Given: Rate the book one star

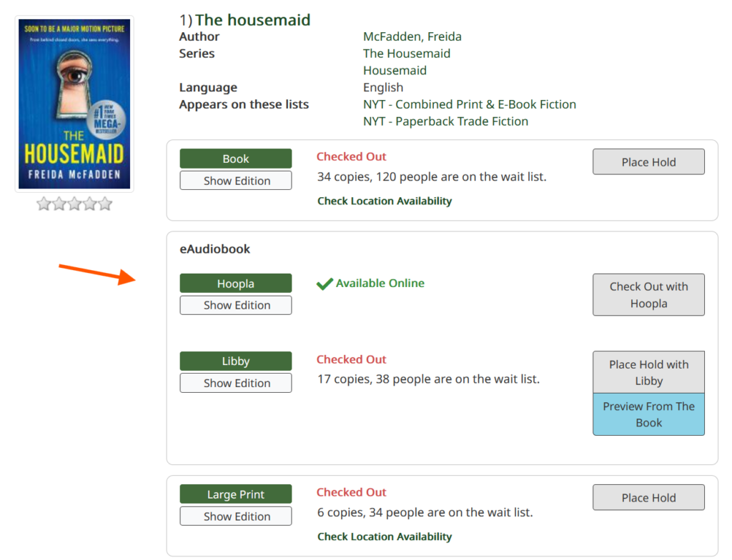Looking at the screenshot, I should pos(44,204).
